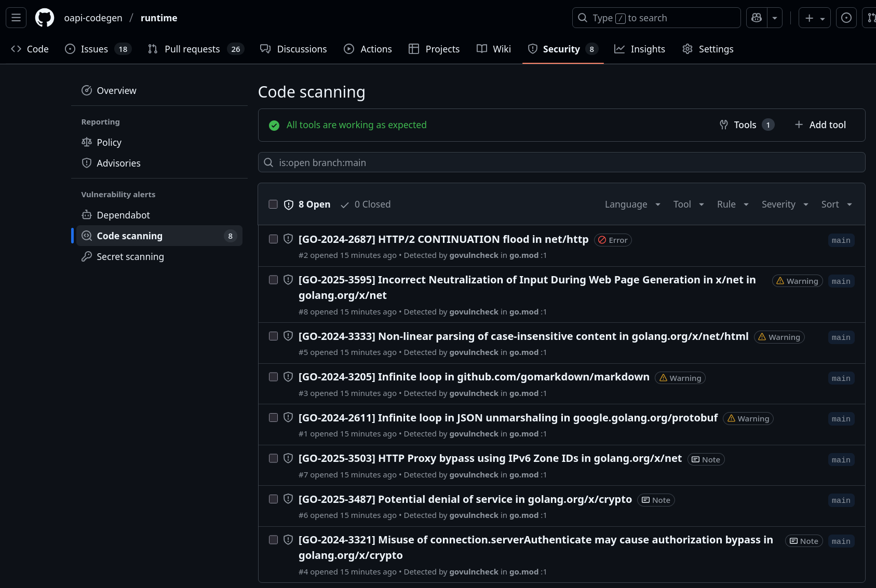Screen dimensions: 876x588
Task: Click the main branch label on GO-2025-3487
Action: click(x=841, y=500)
